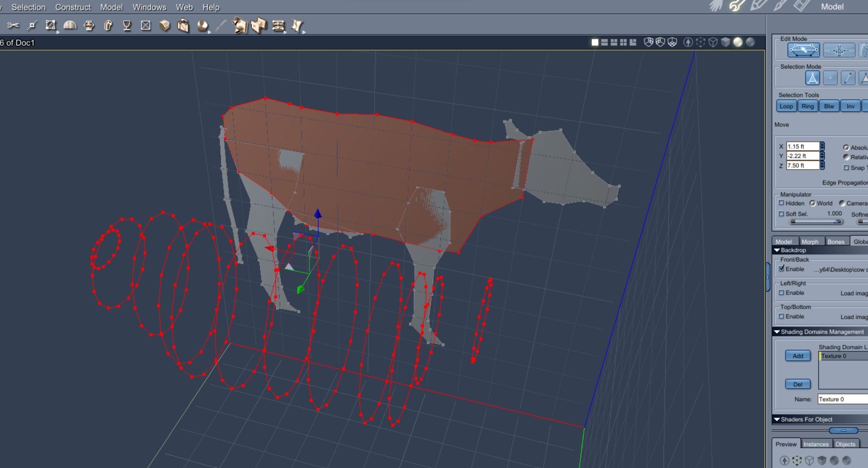Disable Front/Back backdrop Enable checkbox

point(781,269)
